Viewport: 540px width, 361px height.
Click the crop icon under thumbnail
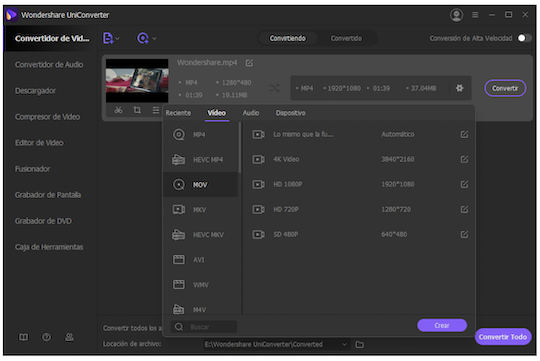point(137,110)
